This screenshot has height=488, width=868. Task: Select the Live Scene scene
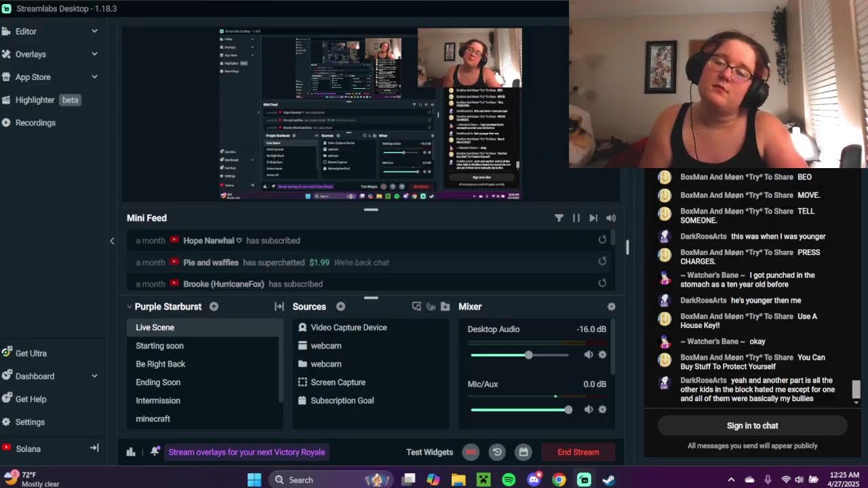click(203, 327)
